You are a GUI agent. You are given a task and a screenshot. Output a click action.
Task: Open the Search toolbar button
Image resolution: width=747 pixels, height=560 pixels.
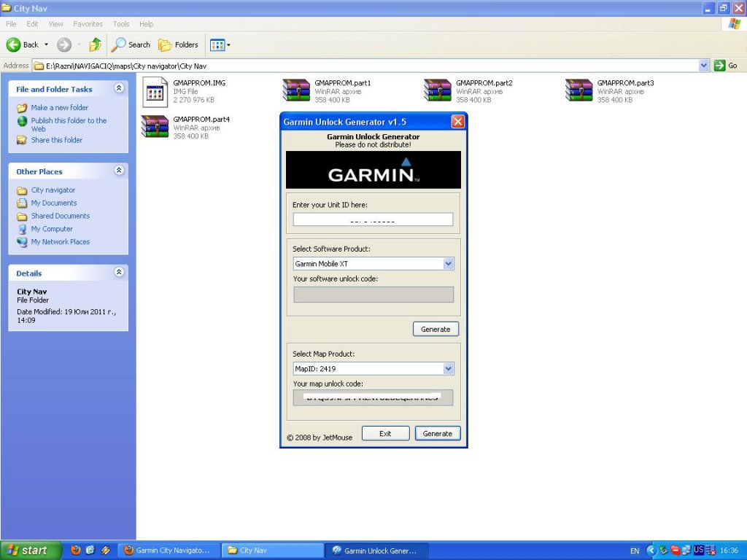click(x=131, y=44)
